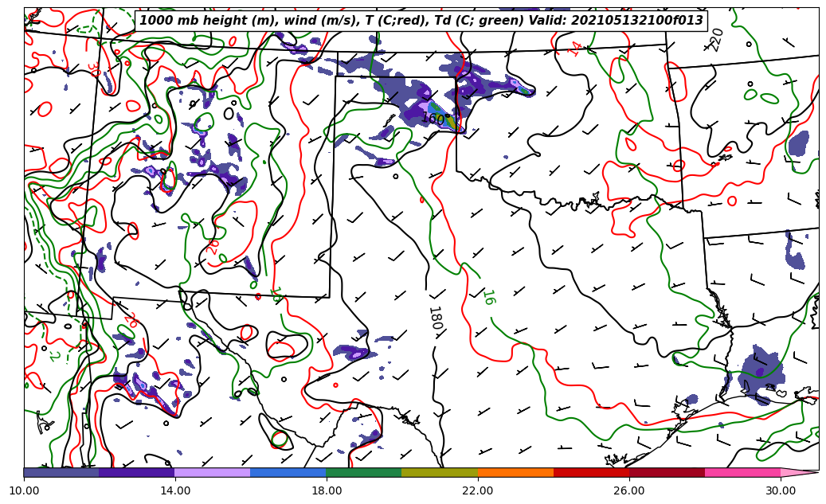826x504 pixels.
Task: Select the 22.00 colorbar tick label
Action: pos(478,491)
